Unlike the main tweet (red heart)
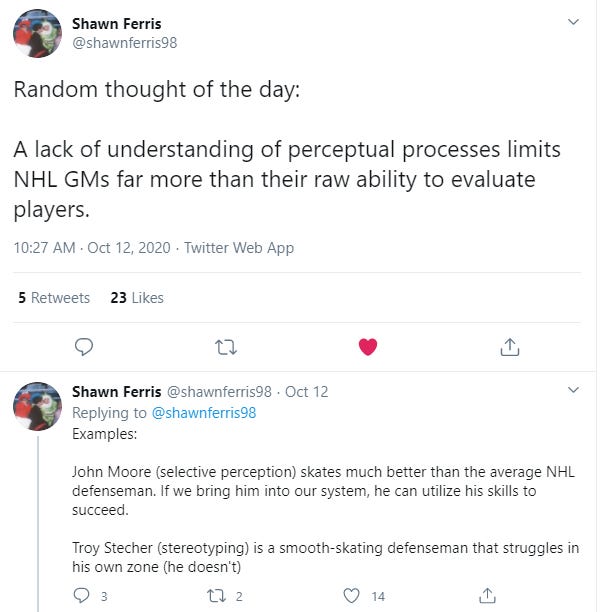The image size is (601, 612). coord(368,346)
